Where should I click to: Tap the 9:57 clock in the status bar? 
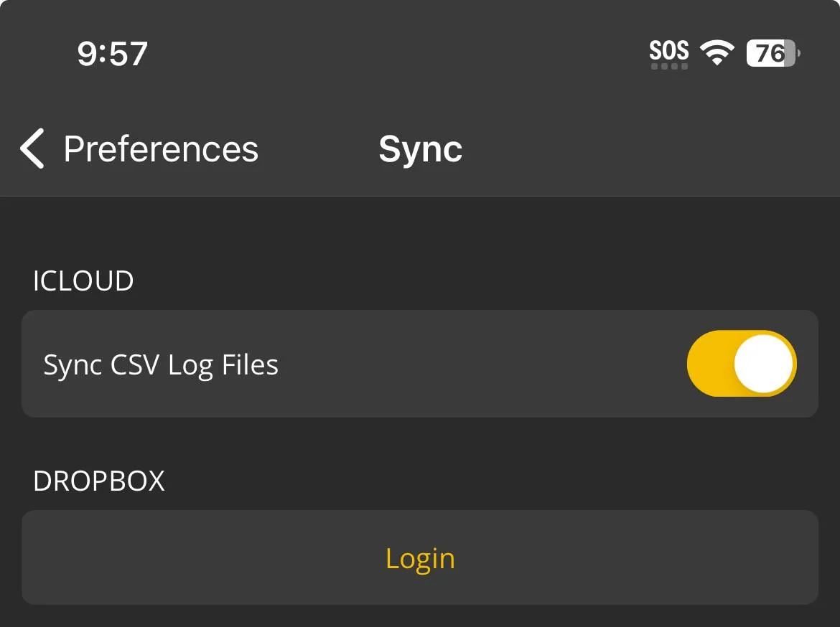tap(112, 54)
